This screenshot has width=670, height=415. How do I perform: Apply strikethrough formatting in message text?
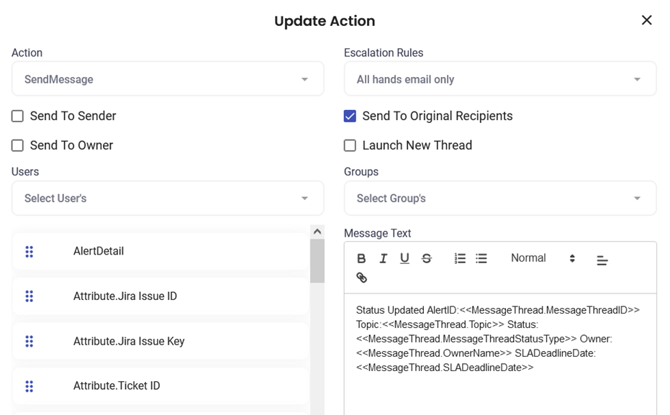click(426, 259)
